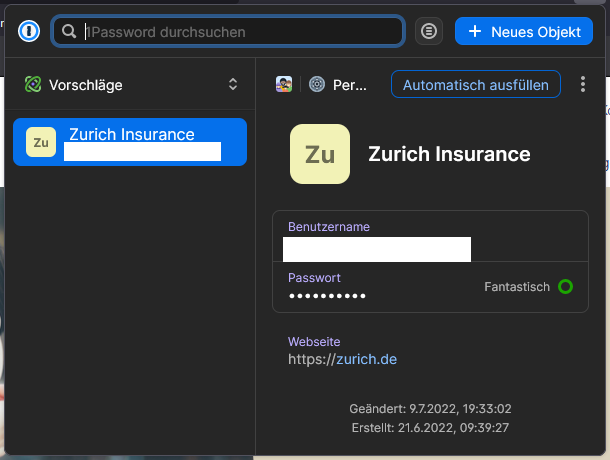Click the green password strength circle
Image resolution: width=610 pixels, height=460 pixels.
(565, 286)
